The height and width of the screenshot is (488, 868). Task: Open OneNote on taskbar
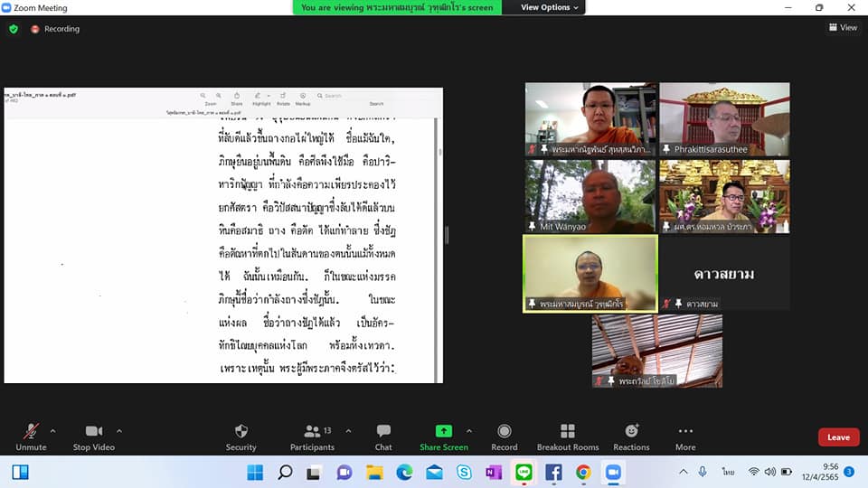click(x=494, y=473)
